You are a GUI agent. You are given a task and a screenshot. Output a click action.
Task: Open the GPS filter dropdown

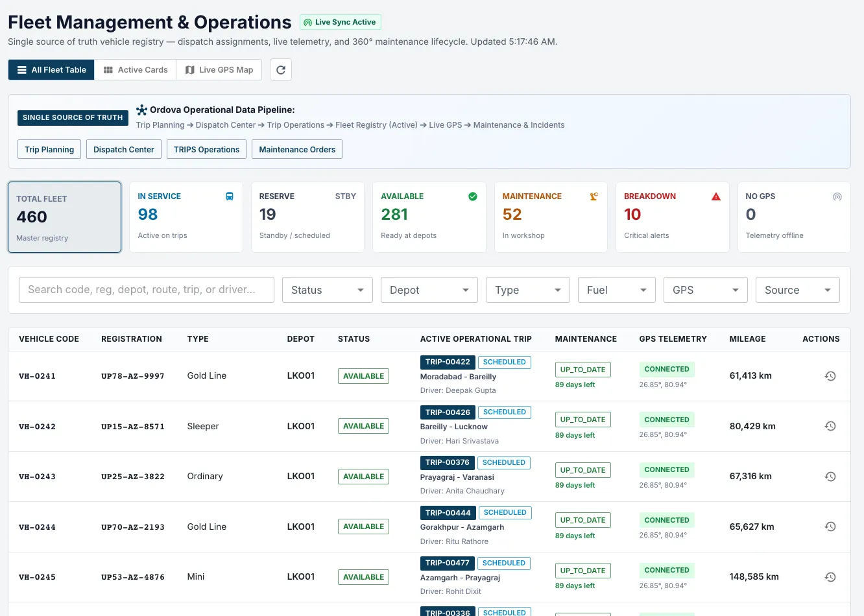coord(706,290)
